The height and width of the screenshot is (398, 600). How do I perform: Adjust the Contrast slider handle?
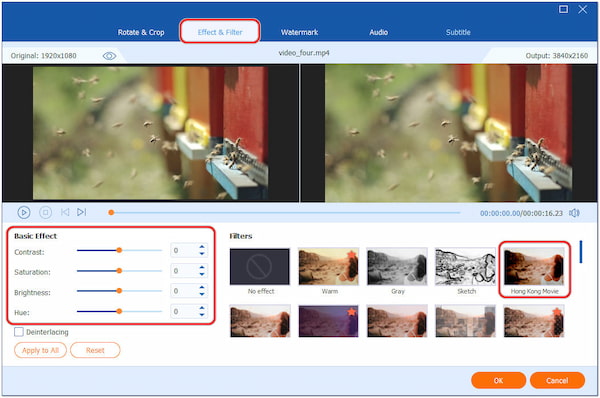point(119,250)
